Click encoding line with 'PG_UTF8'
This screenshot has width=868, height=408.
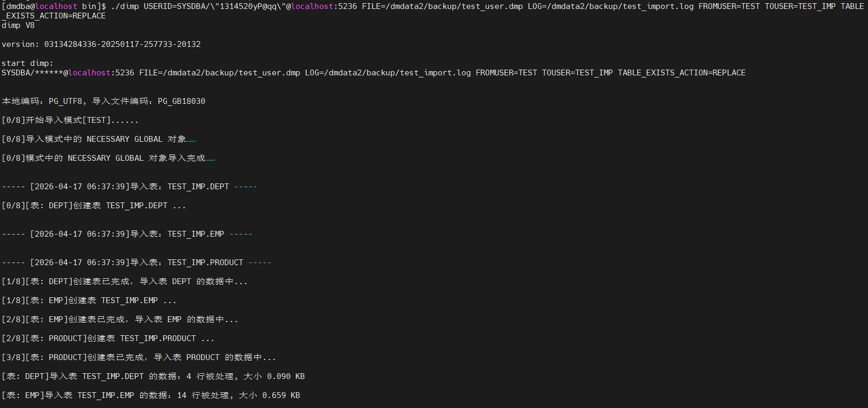(x=104, y=101)
